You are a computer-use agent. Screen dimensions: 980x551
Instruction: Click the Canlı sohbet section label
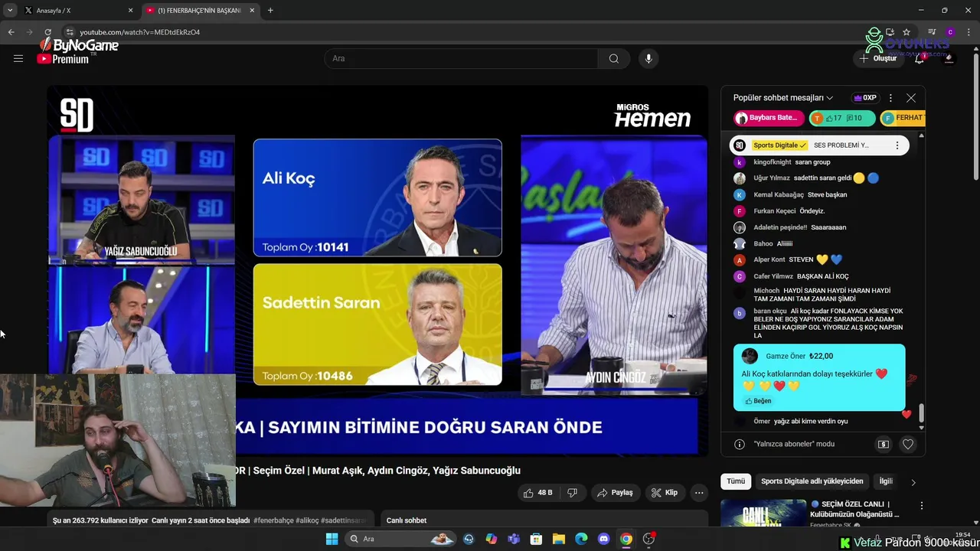(407, 520)
